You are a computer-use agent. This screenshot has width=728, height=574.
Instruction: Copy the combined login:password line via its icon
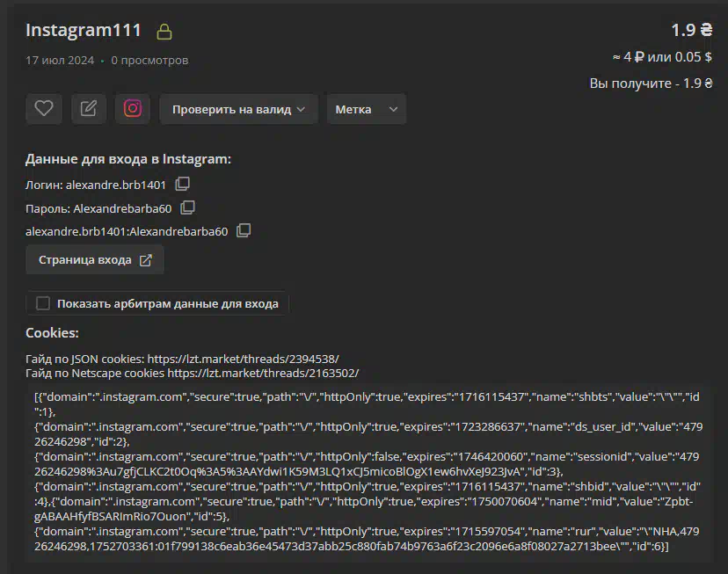244,231
